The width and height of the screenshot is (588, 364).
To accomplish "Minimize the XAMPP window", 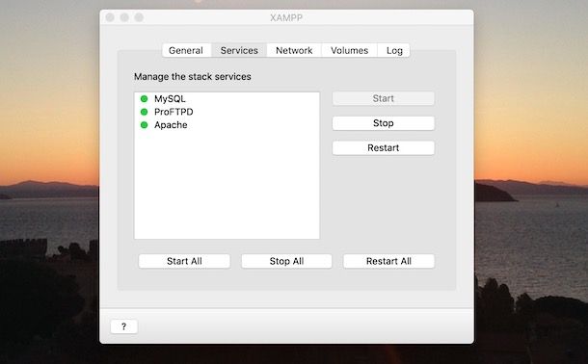I will click(124, 17).
